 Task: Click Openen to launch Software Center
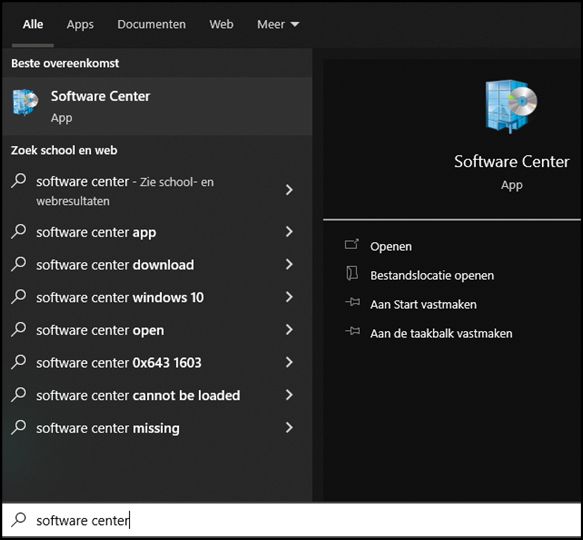[391, 247]
